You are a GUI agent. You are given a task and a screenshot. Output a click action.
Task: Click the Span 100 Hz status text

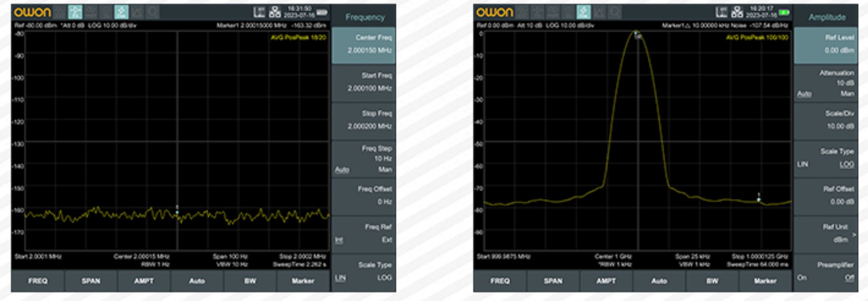click(x=230, y=257)
